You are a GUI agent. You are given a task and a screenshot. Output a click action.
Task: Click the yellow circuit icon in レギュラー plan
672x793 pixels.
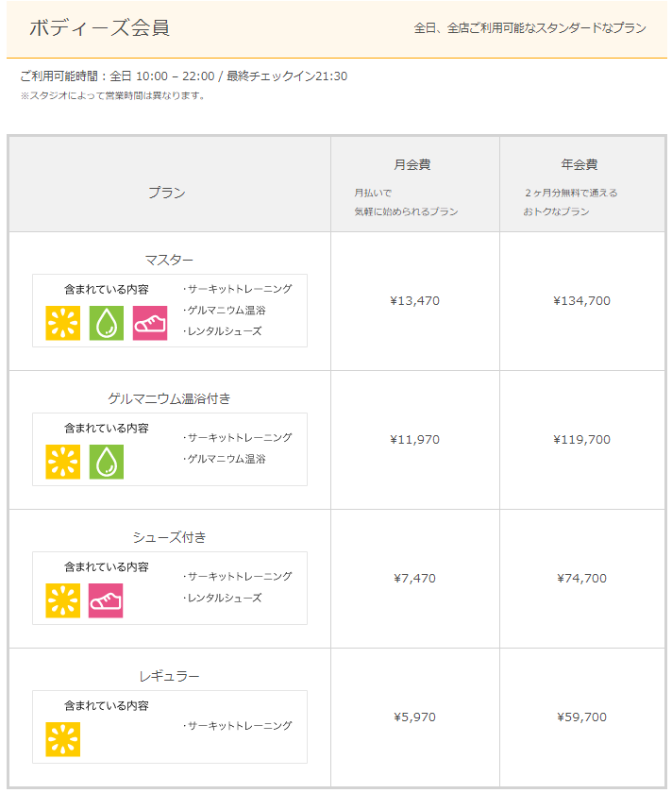62,739
